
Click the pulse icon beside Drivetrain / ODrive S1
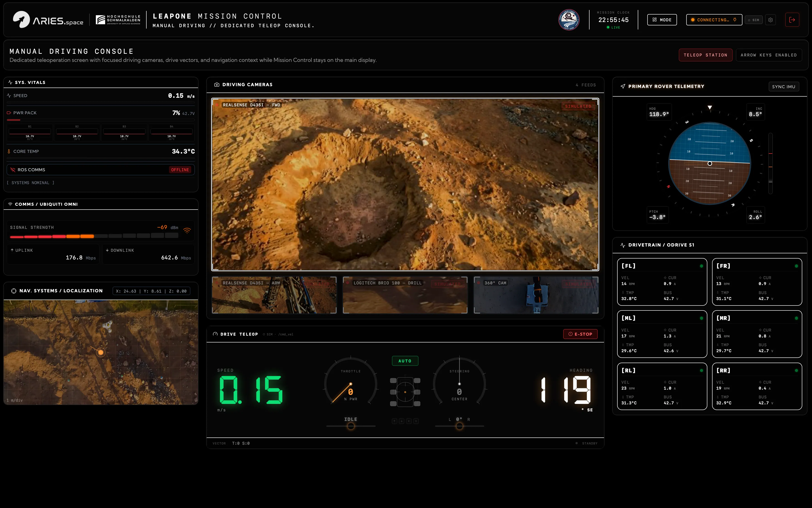tap(623, 245)
